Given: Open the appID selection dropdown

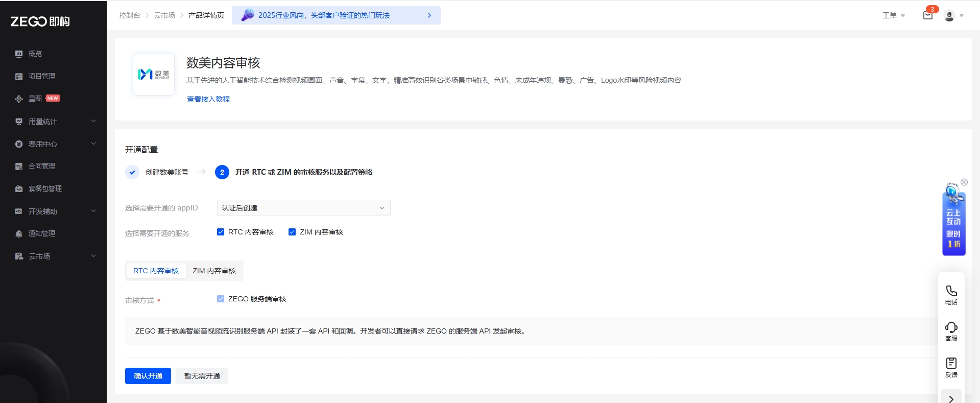Looking at the screenshot, I should [x=303, y=208].
